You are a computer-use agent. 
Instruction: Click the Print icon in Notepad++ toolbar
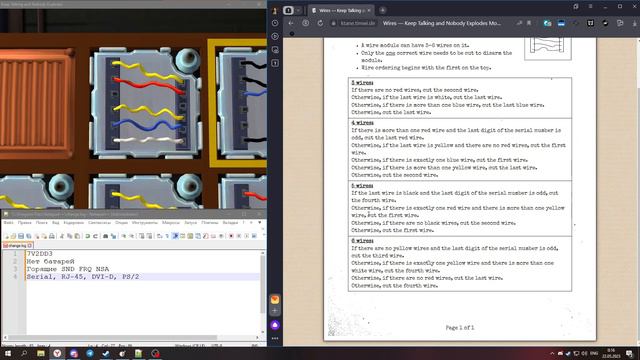52,236
